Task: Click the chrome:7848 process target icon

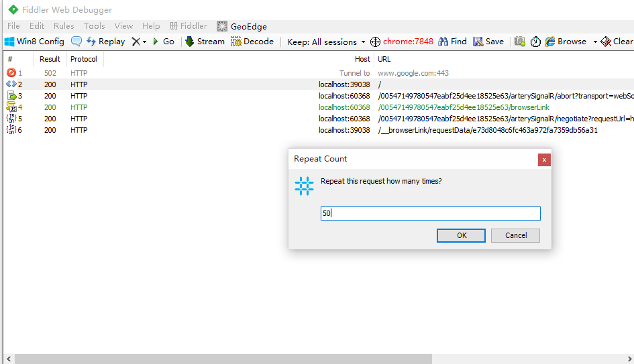Action: click(x=376, y=42)
